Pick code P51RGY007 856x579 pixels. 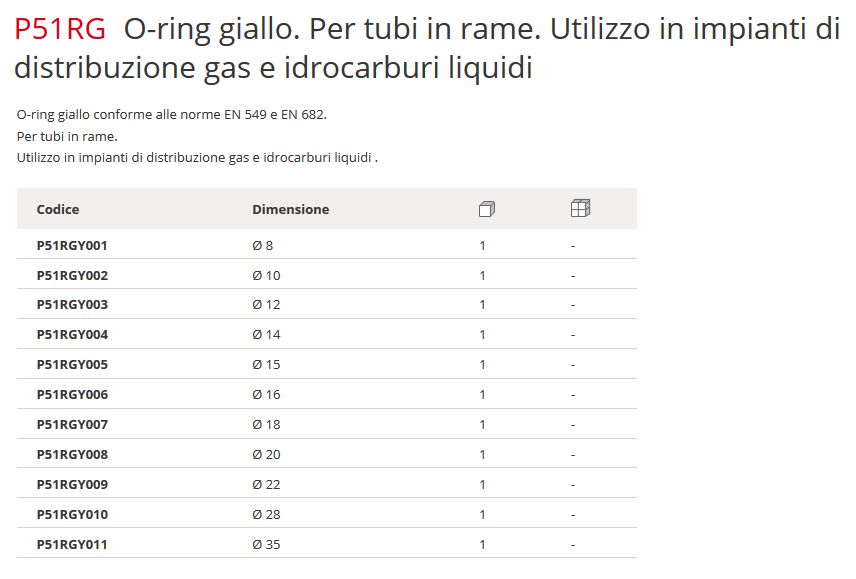(x=72, y=425)
